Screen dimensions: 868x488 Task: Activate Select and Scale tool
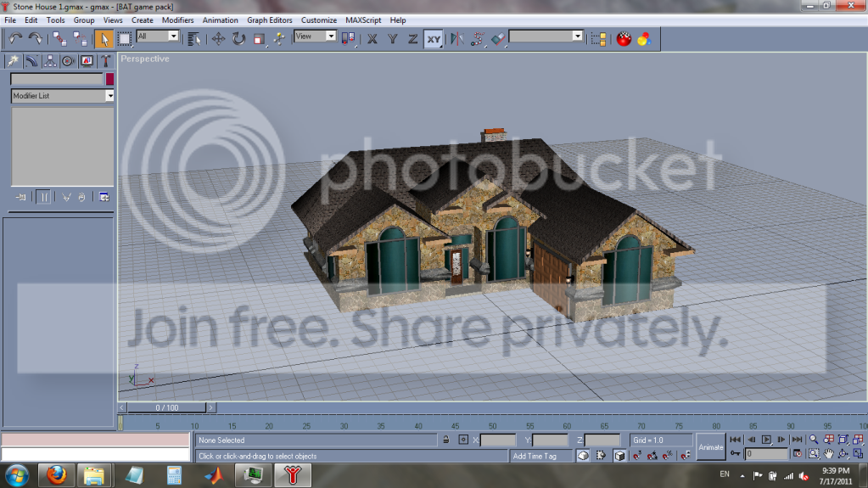[x=259, y=39]
